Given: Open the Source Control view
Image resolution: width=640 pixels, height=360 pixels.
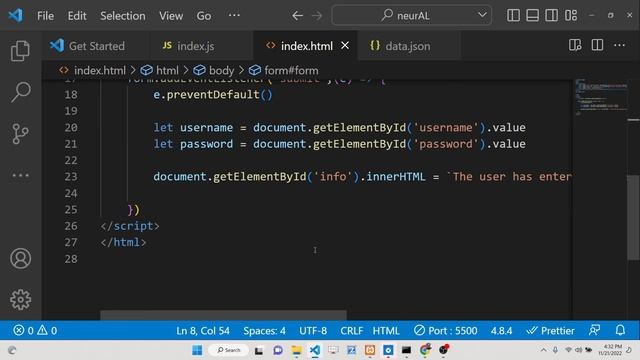Looking at the screenshot, I should 20,133.
